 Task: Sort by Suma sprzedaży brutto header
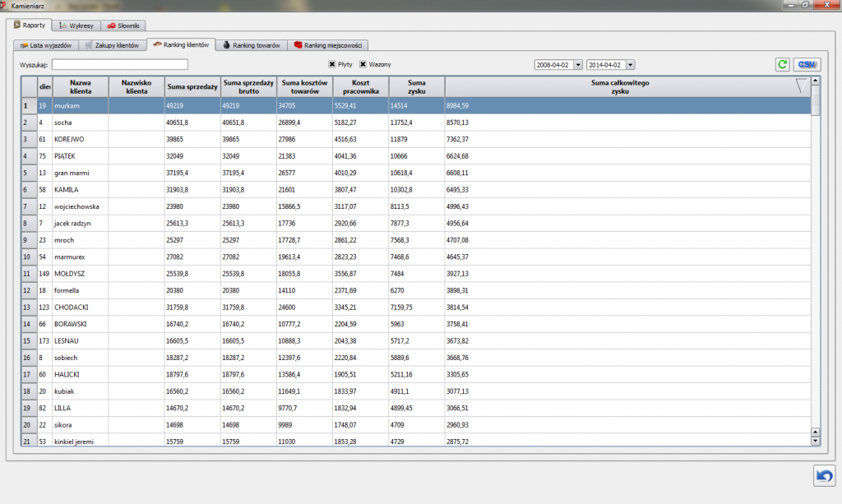click(x=248, y=87)
